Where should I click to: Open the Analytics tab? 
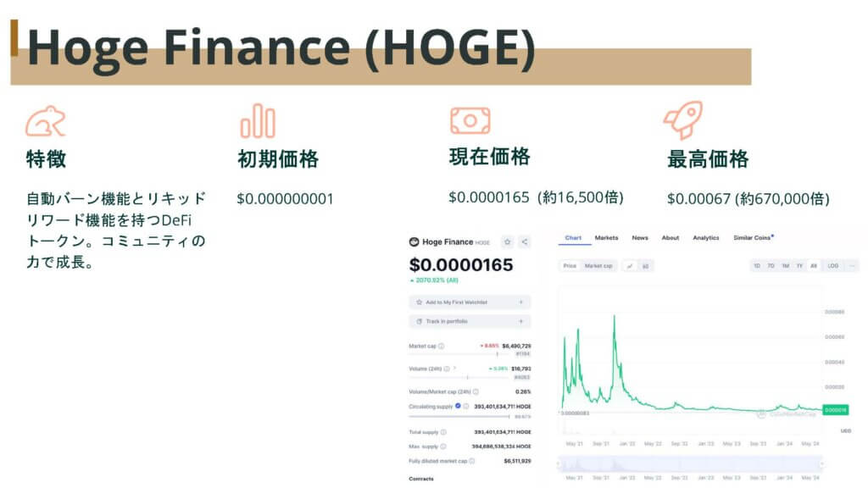click(x=706, y=238)
